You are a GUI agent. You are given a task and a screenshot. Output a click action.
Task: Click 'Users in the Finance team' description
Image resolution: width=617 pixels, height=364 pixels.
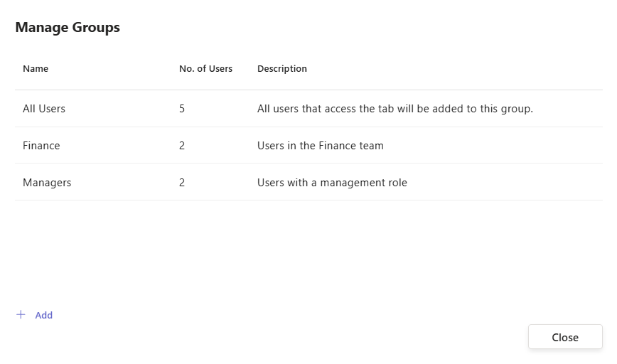pos(320,146)
